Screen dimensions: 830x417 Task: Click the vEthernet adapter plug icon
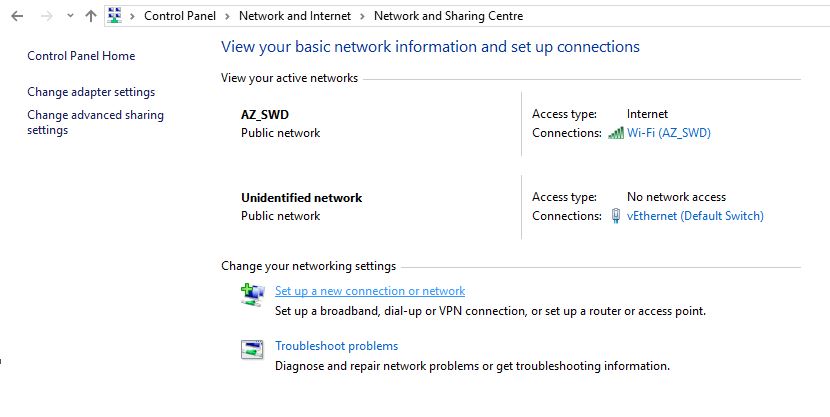[x=616, y=216]
